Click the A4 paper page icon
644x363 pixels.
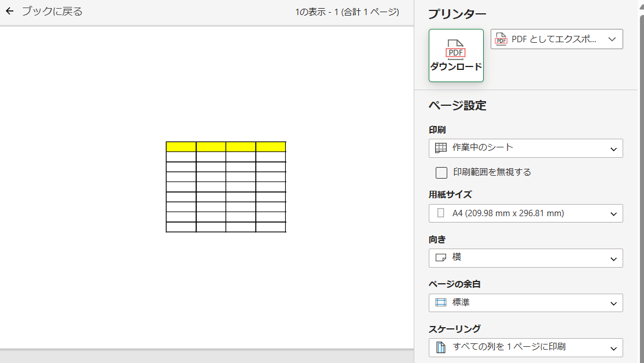(441, 213)
